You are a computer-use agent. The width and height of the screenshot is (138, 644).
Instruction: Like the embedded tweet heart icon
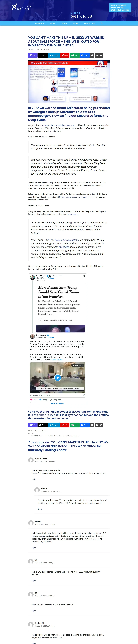click(31, 399)
